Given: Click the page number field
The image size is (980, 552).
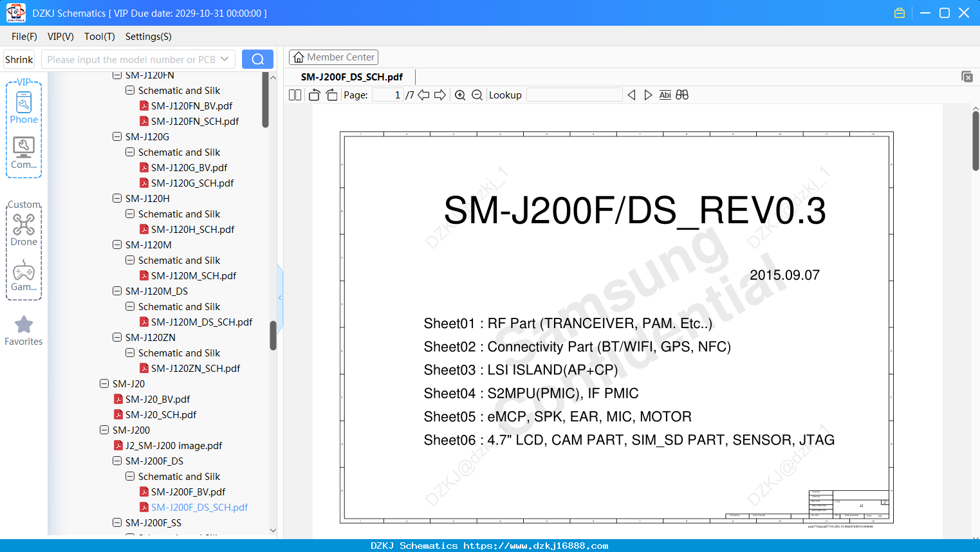Looking at the screenshot, I should click(x=388, y=95).
